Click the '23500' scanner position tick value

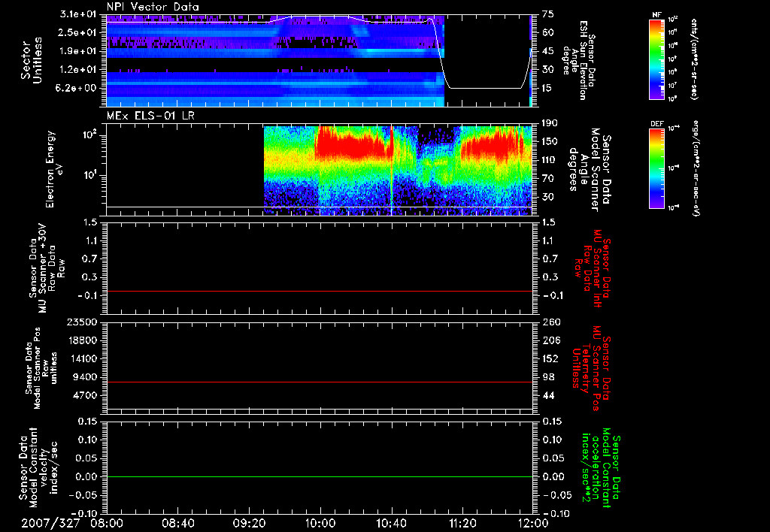point(82,322)
